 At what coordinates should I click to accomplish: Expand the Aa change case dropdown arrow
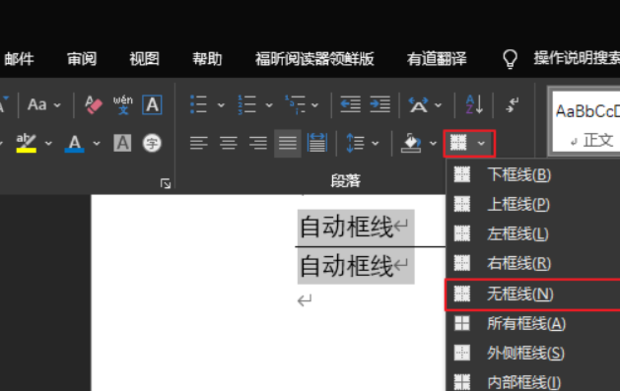pos(57,105)
